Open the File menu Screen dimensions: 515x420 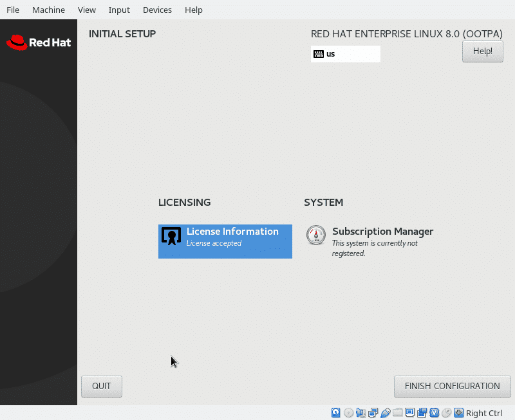point(13,10)
